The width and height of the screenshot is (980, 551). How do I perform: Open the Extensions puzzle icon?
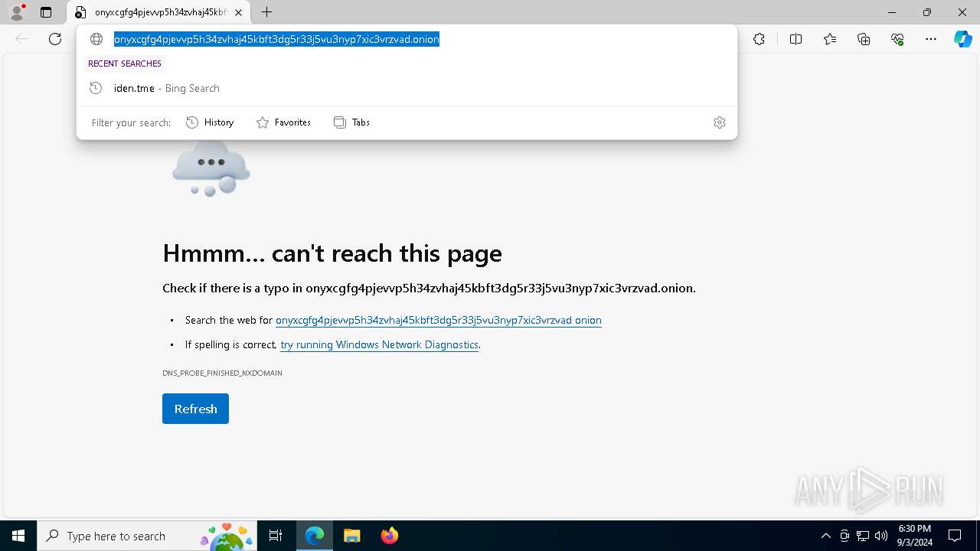point(759,39)
